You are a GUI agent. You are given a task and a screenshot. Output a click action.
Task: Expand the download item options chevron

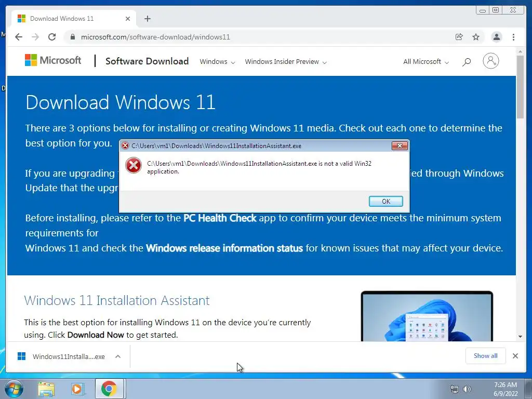point(118,356)
